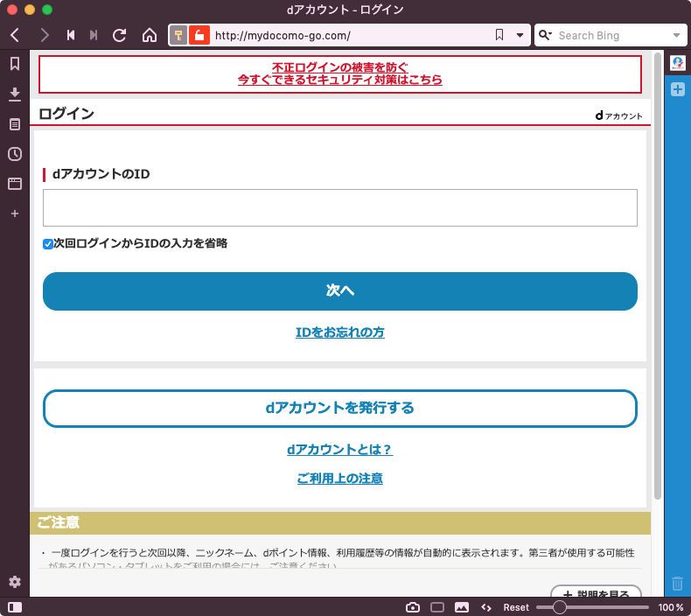Image resolution: width=691 pixels, height=616 pixels.
Task: Click the page vertical scrollbar
Action: [x=658, y=276]
